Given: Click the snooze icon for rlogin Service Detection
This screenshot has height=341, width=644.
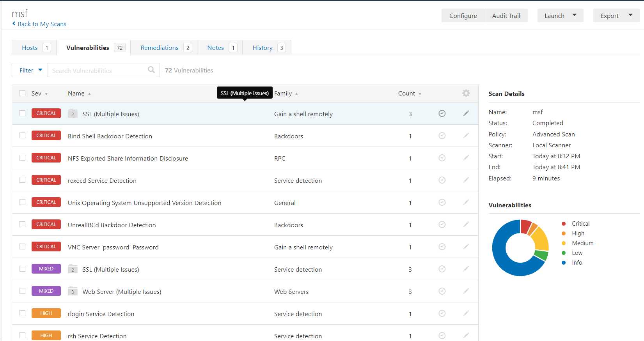Looking at the screenshot, I should (442, 313).
